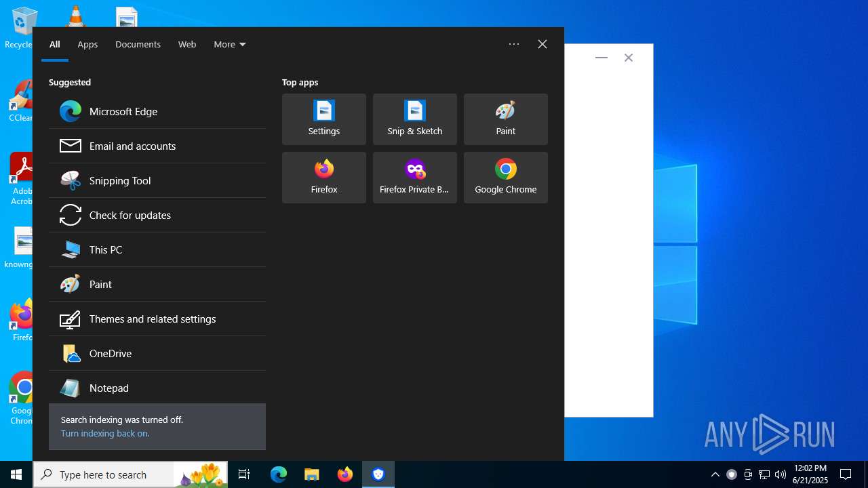Minimize the white background window
Viewport: 868px width, 488px height.
pos(601,58)
